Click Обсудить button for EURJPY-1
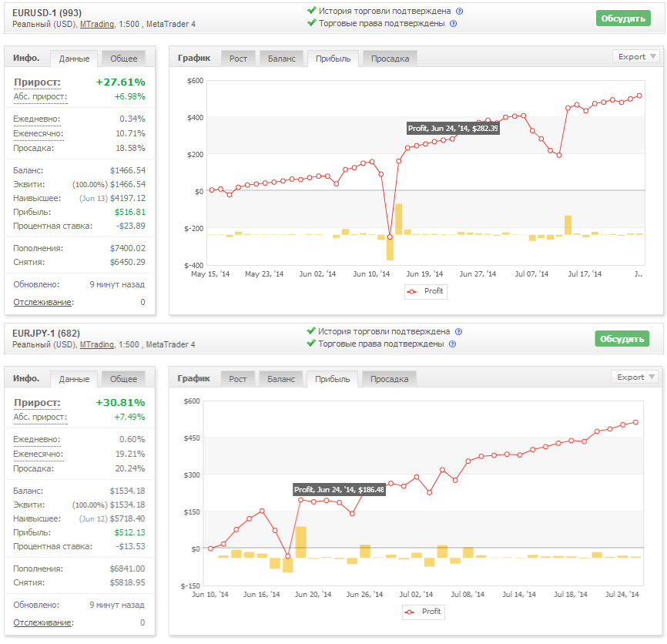Screen dimensions: 667x644 coord(622,339)
